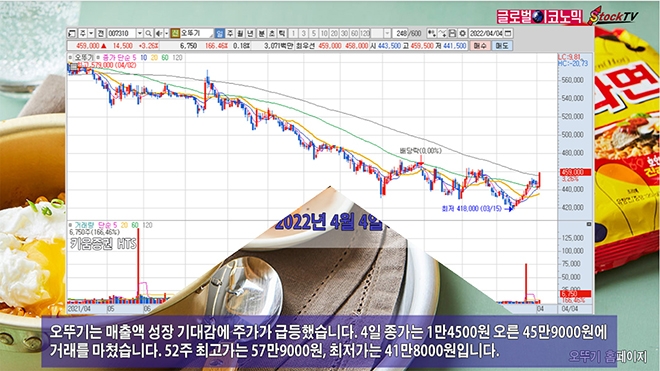Screen dimensions: 660x371
Task: Open the calendar date picker icon
Action: click(x=508, y=33)
